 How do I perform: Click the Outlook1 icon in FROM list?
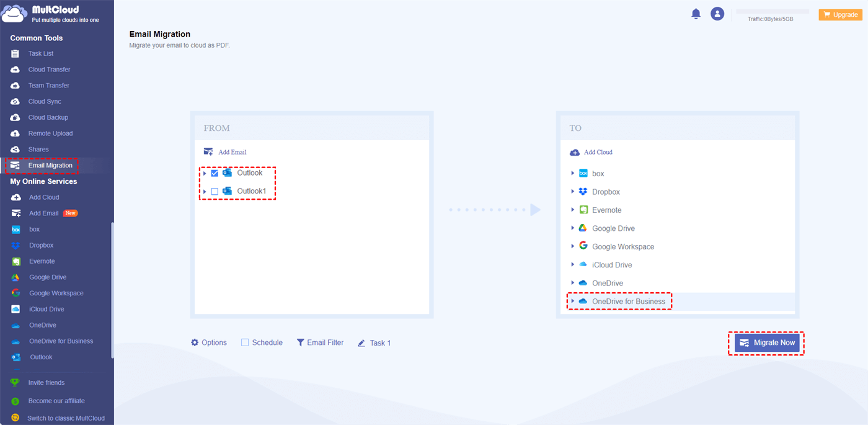[x=227, y=191]
